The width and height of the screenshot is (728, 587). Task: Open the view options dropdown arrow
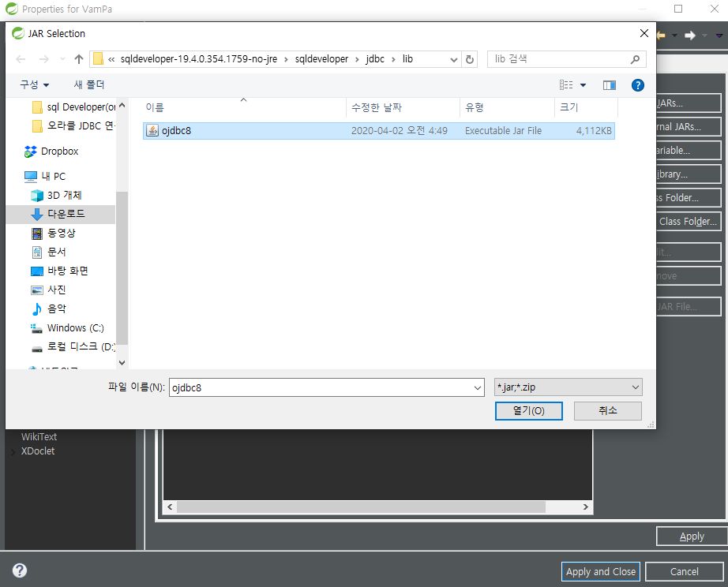pos(584,85)
